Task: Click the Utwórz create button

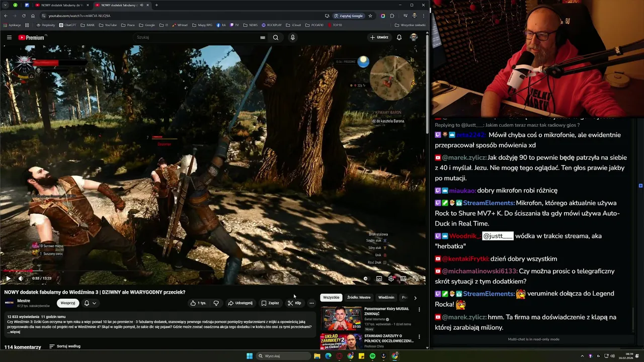Action: (x=379, y=37)
